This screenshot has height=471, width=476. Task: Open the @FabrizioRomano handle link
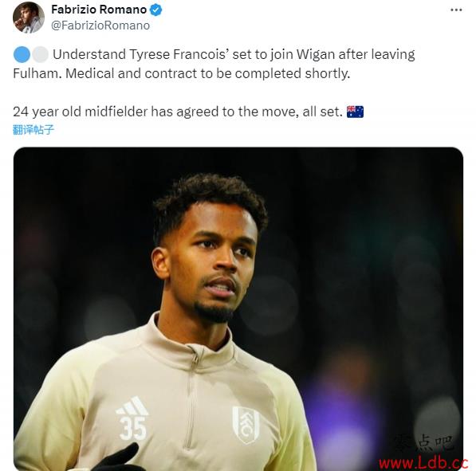click(x=100, y=26)
